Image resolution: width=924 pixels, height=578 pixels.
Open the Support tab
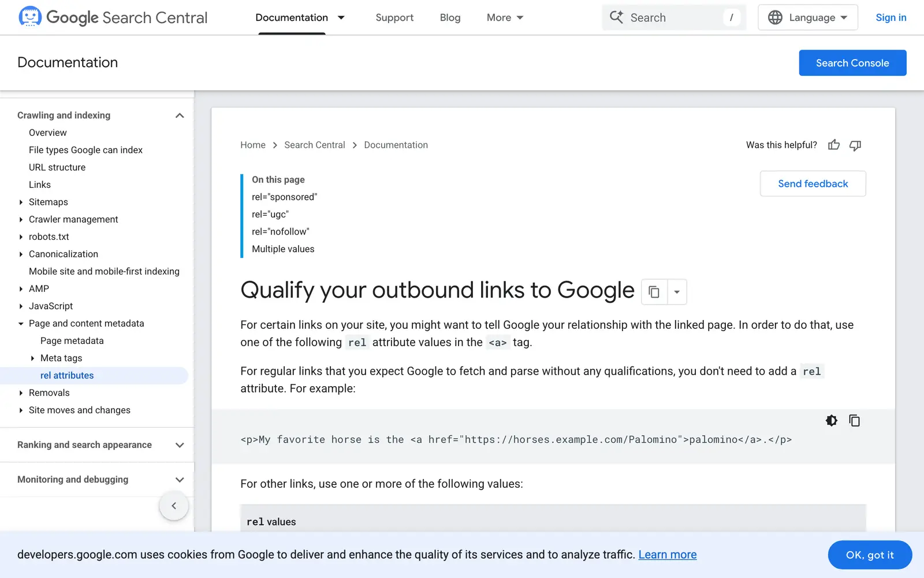pos(394,17)
